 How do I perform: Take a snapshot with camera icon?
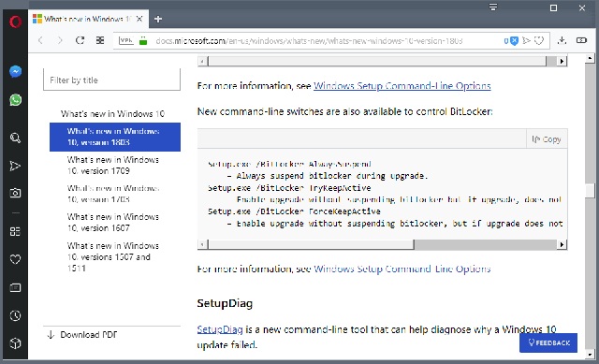[x=15, y=193]
